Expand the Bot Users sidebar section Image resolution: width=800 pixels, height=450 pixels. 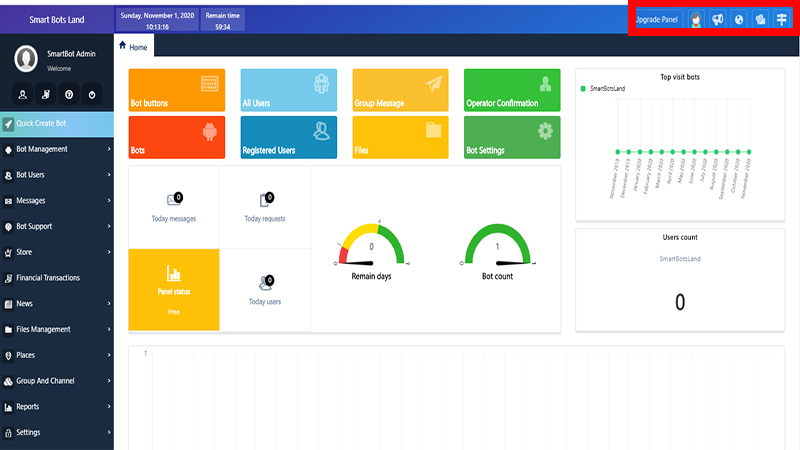(57, 175)
